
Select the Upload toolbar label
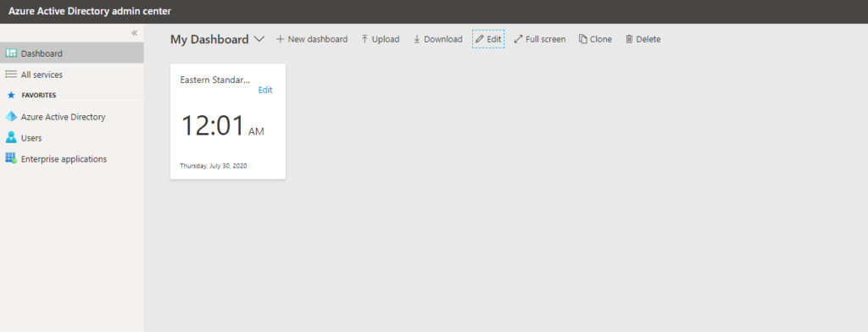point(386,39)
